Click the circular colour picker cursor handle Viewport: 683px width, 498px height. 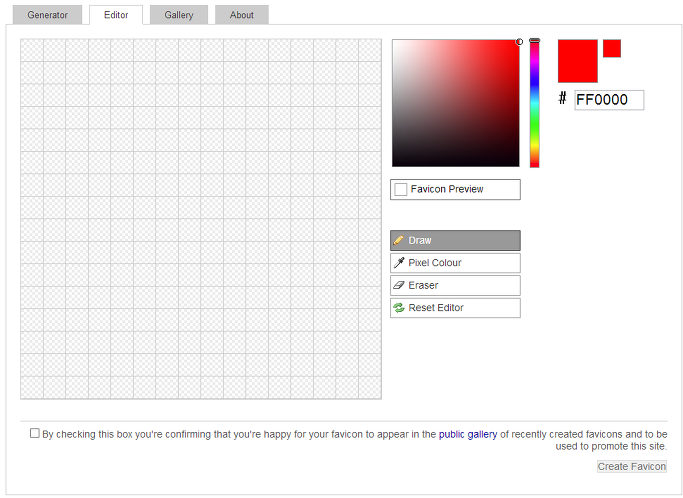tap(519, 42)
